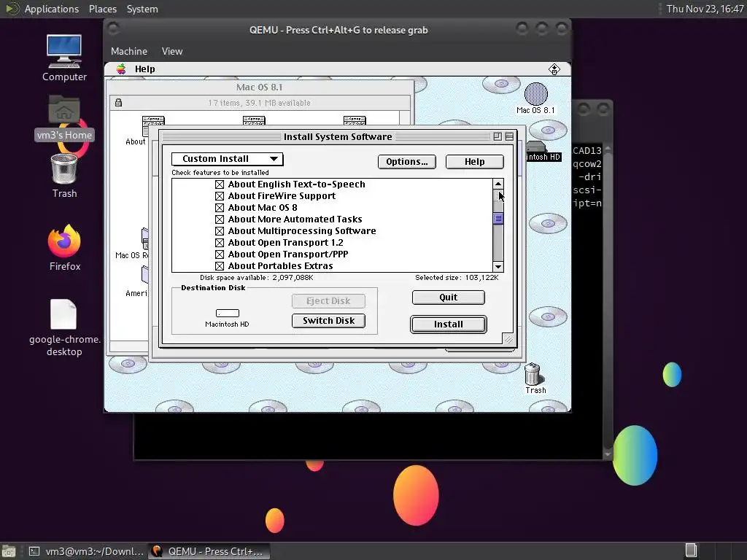Open the Computer desktop icon
The width and height of the screenshot is (747, 560).
[64, 51]
